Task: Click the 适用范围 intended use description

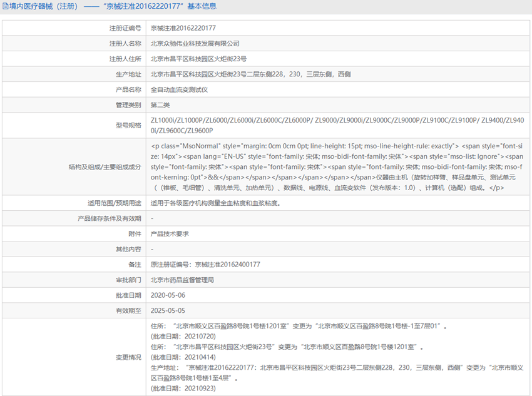Action: tap(215, 203)
